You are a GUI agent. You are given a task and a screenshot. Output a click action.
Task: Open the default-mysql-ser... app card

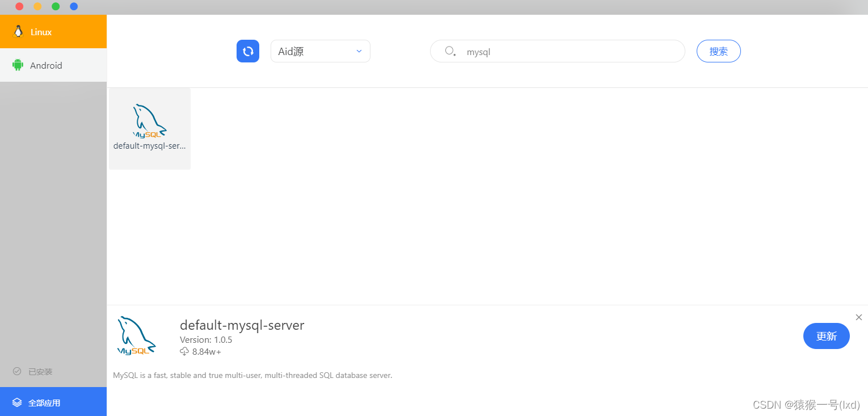click(x=150, y=129)
